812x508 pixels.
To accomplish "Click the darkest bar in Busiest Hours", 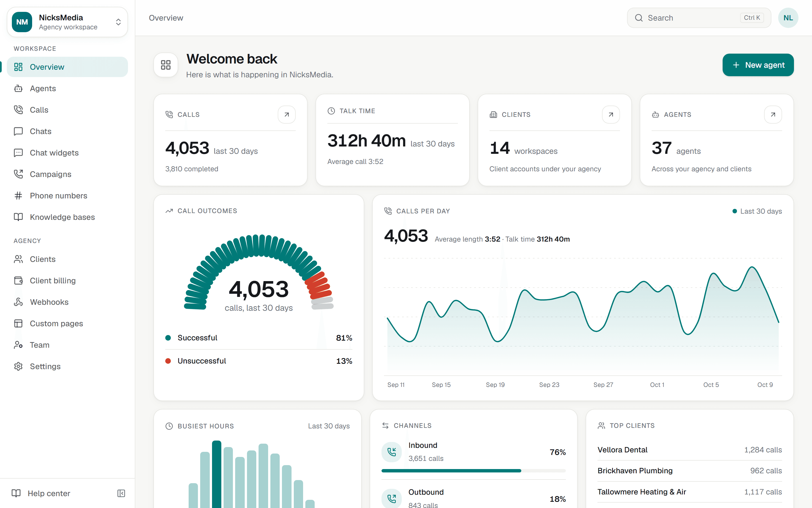I will (217, 474).
